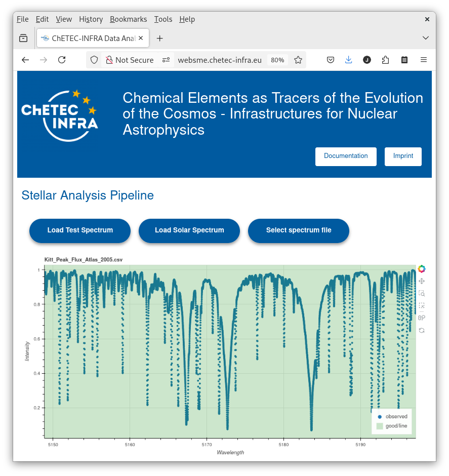Toggle the Wheel Zoom tool
This screenshot has width=449, height=476.
click(x=421, y=318)
